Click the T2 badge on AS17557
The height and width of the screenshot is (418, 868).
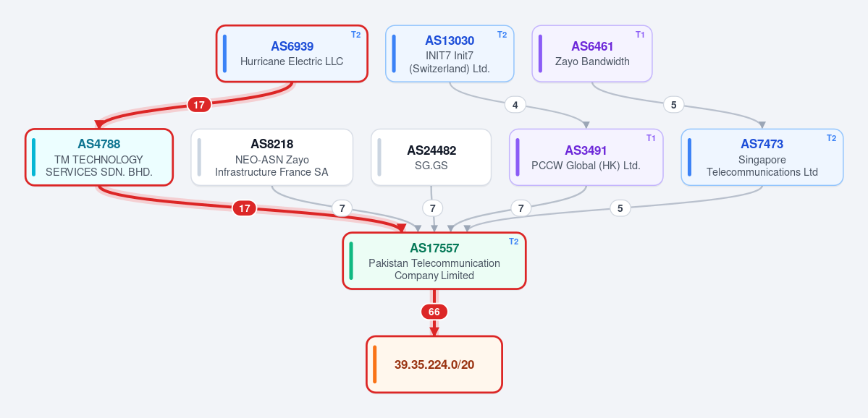point(514,242)
